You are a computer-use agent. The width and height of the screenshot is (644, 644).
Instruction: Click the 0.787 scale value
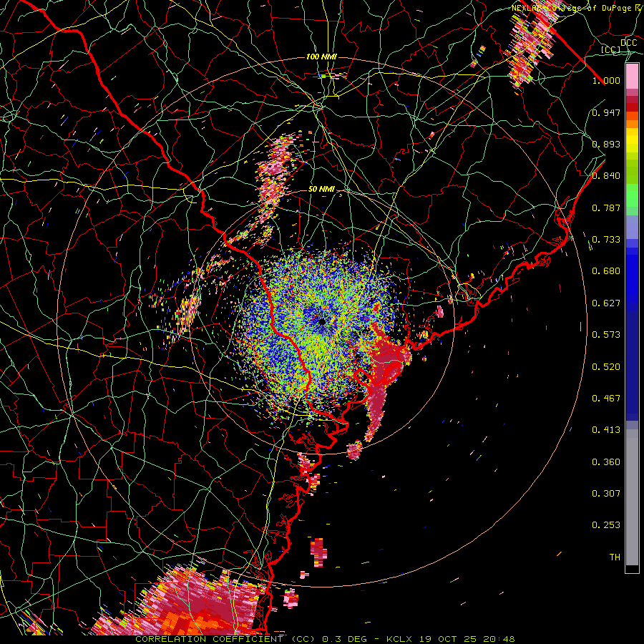click(x=606, y=208)
